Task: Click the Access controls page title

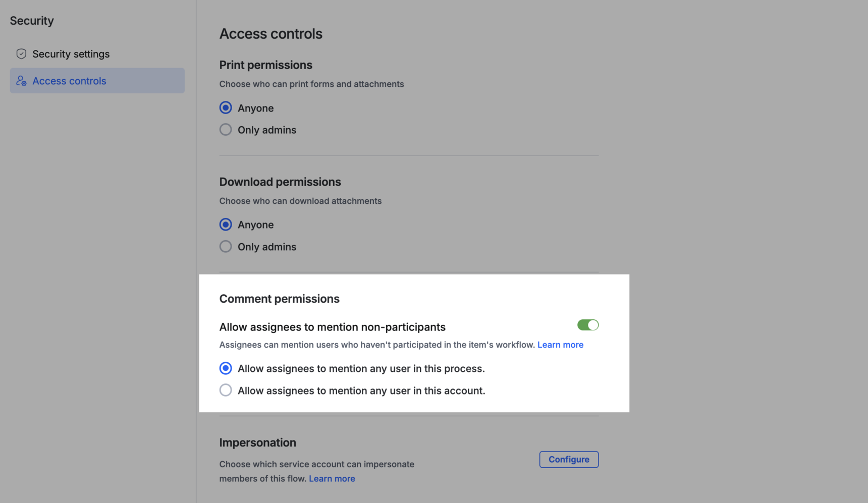Action: click(270, 34)
